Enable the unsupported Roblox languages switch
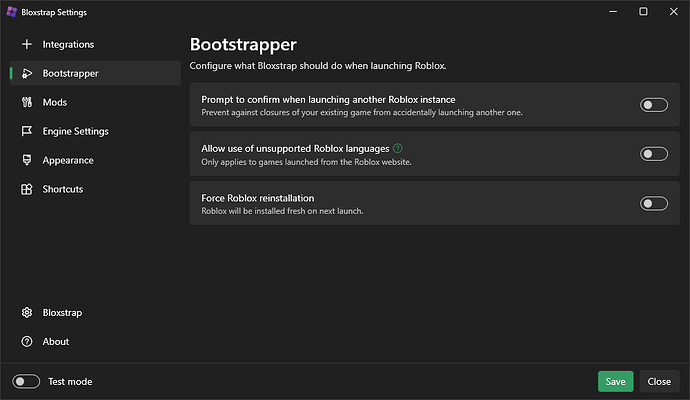Viewport: 690px width, 400px height. tap(653, 154)
